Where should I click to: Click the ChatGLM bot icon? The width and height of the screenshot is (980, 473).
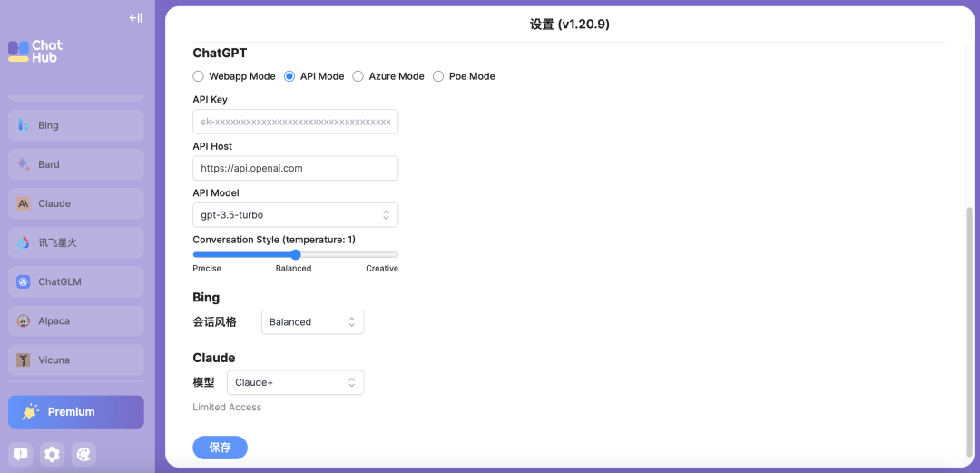pyautogui.click(x=24, y=281)
